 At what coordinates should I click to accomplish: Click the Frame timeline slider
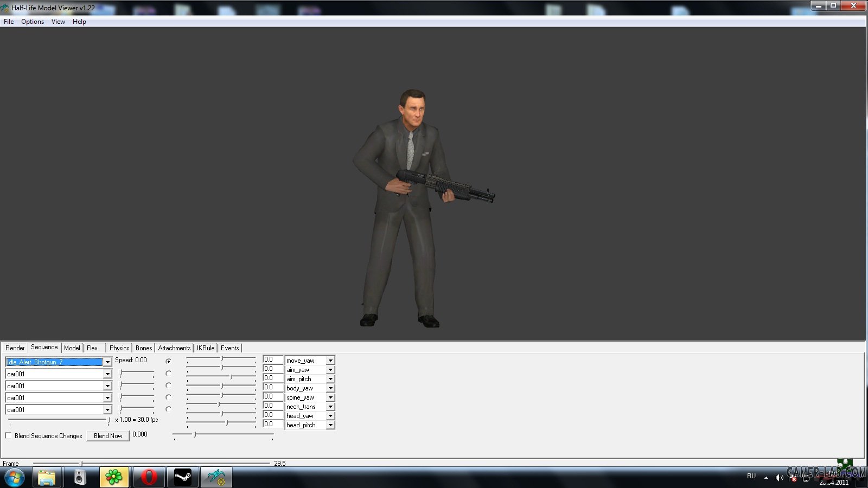coord(151,464)
